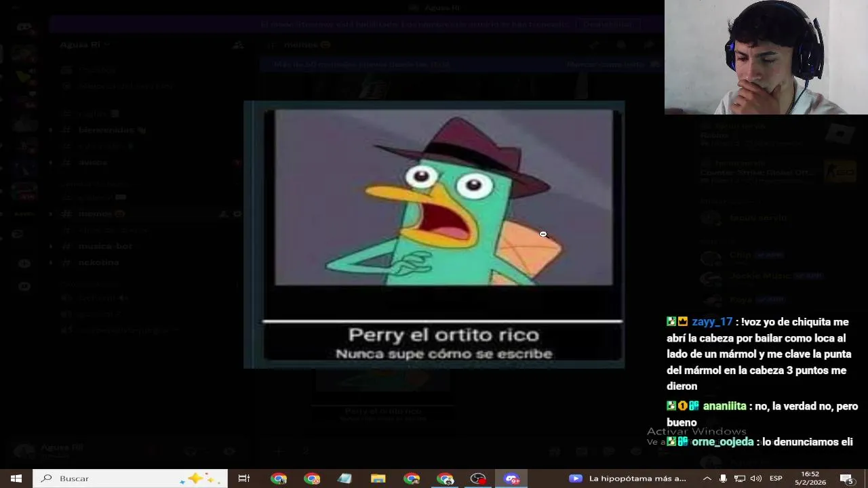The height and width of the screenshot is (488, 868).
Task: Click username ananiiita in stream chat
Action: [724, 406]
